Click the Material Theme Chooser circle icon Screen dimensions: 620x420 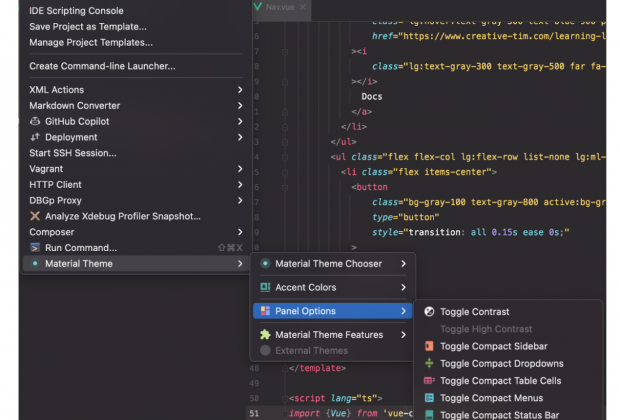coord(265,263)
